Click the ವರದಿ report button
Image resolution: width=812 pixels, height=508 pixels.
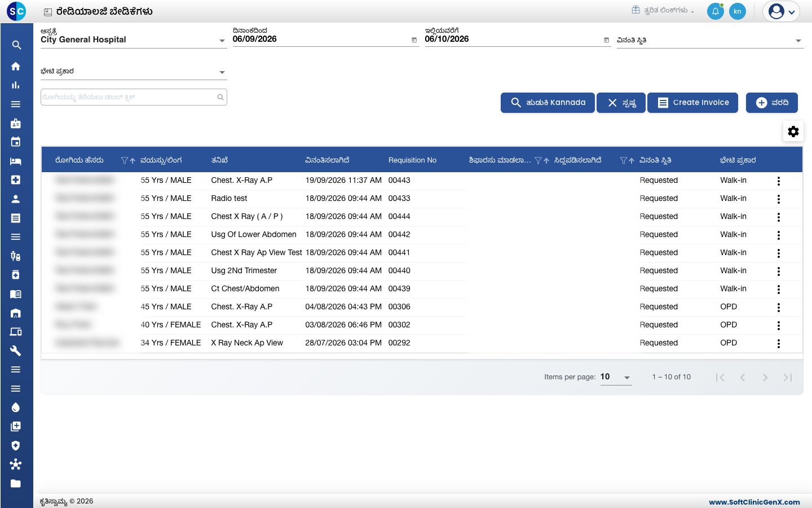[x=772, y=103]
